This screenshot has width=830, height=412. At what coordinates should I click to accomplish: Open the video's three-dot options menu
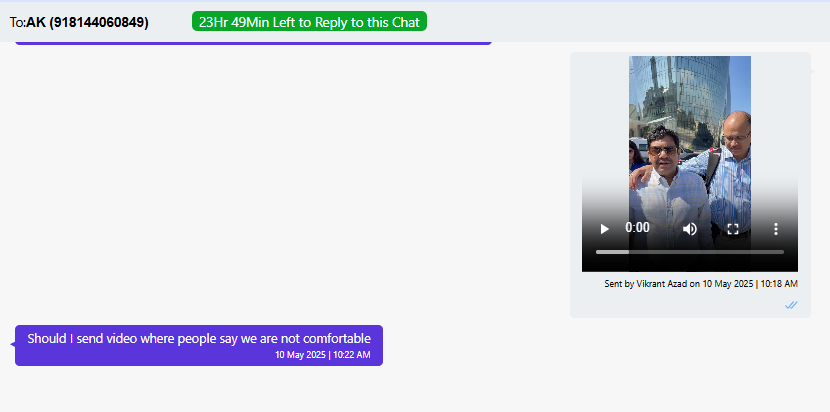[x=775, y=229]
